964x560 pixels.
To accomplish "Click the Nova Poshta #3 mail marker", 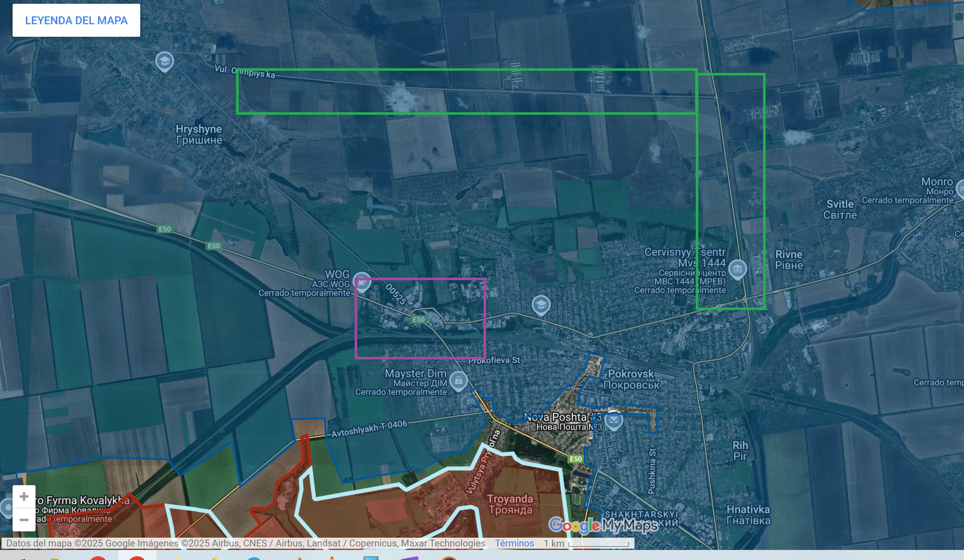I will pos(614,420).
